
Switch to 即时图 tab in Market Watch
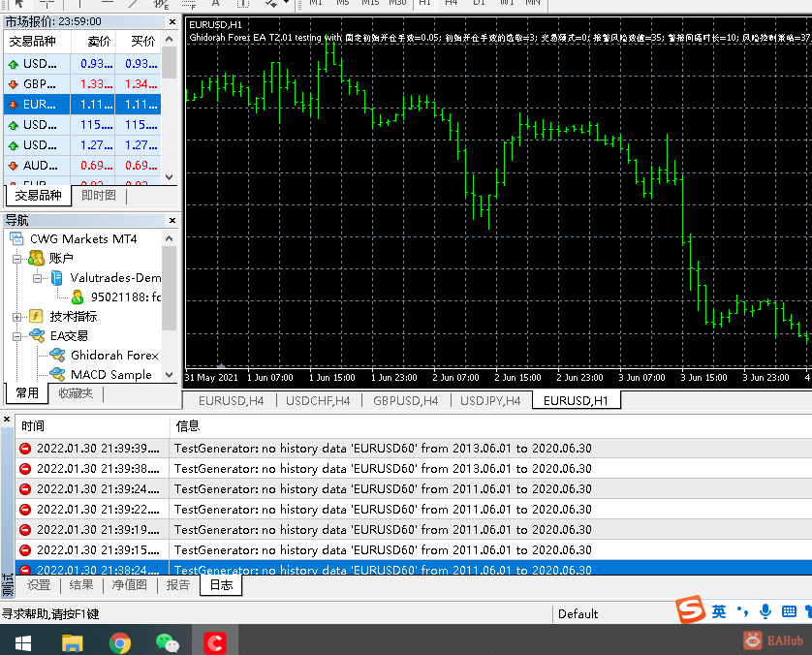[x=98, y=196]
